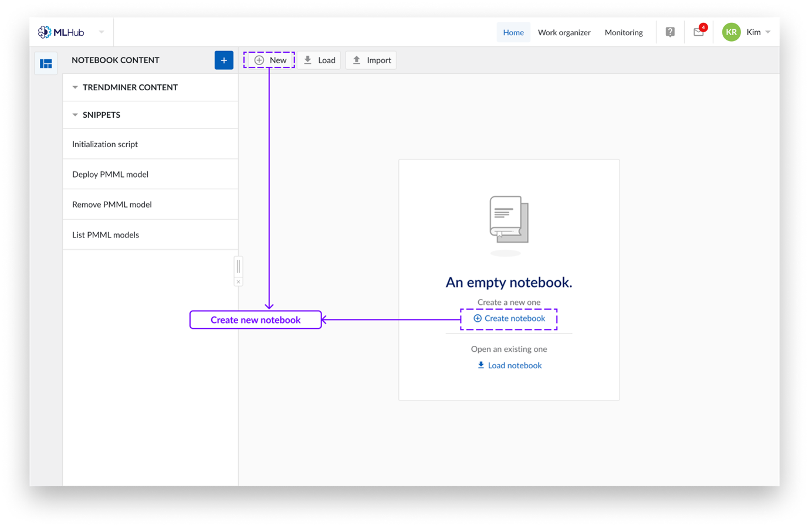The image size is (812, 530).
Task: Select the Deploy PMML model snippet
Action: (110, 174)
